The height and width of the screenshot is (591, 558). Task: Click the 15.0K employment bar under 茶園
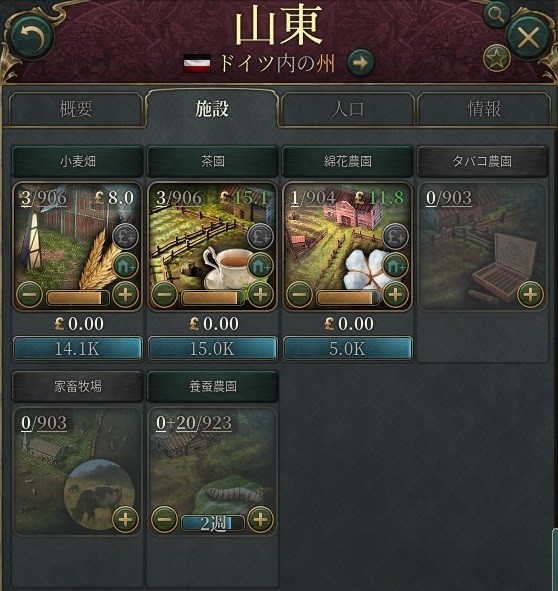[x=213, y=349]
